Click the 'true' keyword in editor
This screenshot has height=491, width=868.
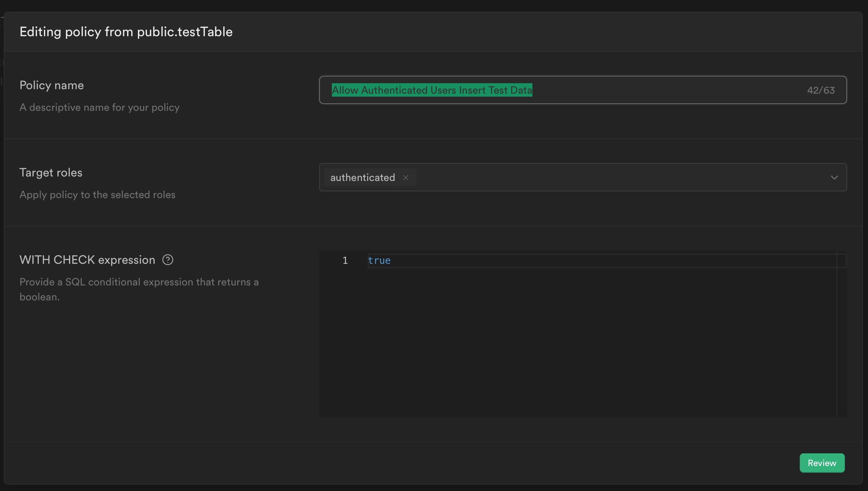pos(379,260)
